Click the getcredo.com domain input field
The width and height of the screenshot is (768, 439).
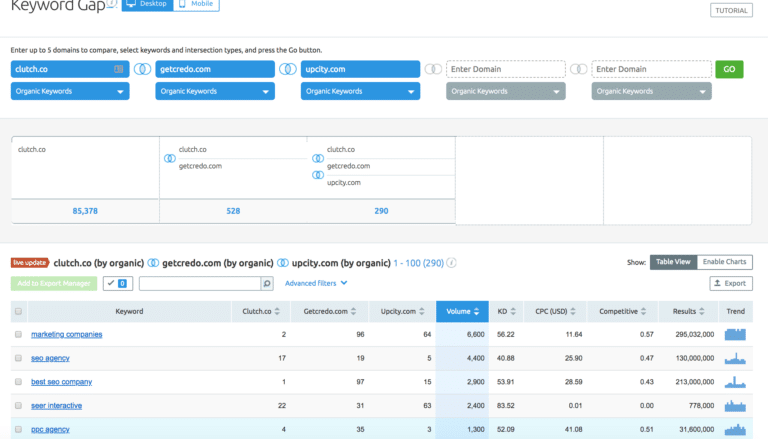click(x=215, y=69)
